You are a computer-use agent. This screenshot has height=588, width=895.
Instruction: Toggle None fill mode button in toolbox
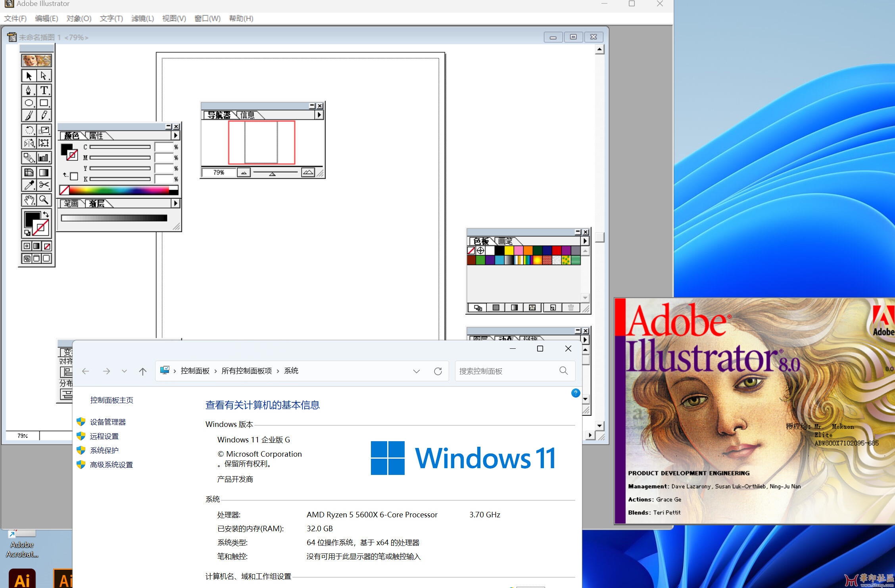click(x=47, y=246)
